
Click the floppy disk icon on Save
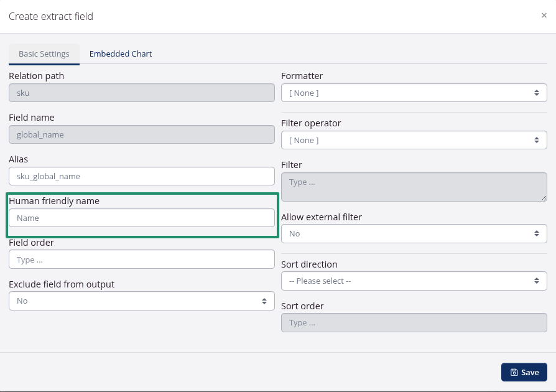coord(514,372)
